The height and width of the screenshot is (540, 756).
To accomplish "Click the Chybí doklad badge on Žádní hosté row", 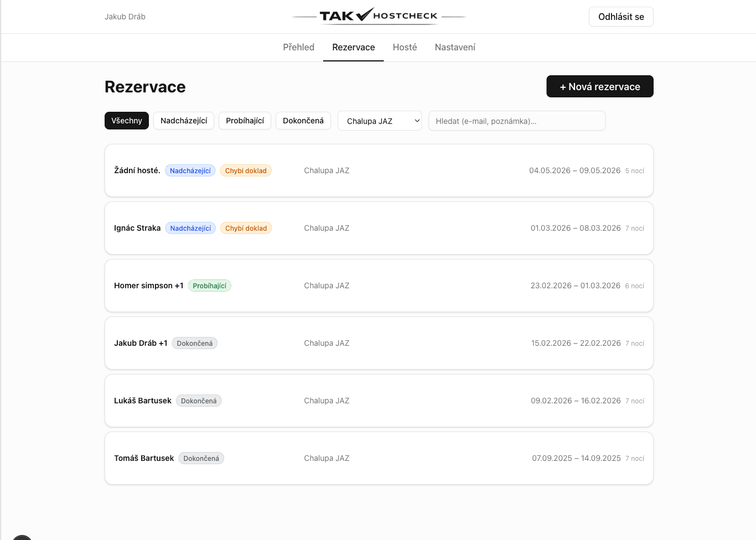I will click(246, 170).
